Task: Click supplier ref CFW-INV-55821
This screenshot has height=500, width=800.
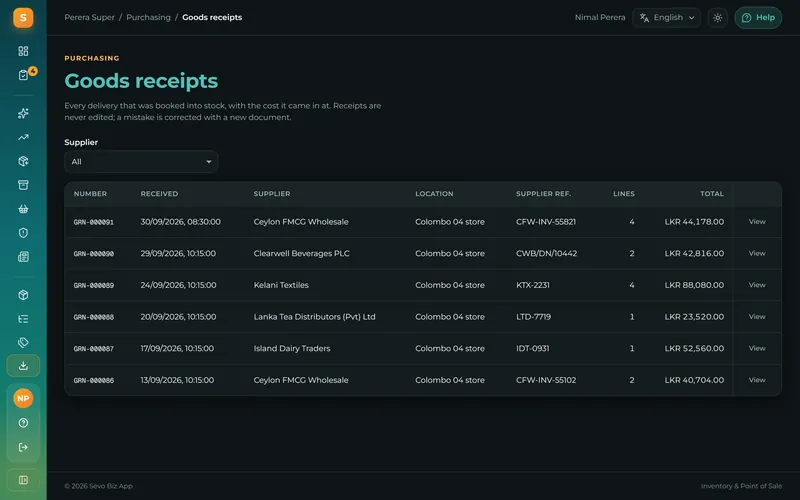Action: click(546, 222)
